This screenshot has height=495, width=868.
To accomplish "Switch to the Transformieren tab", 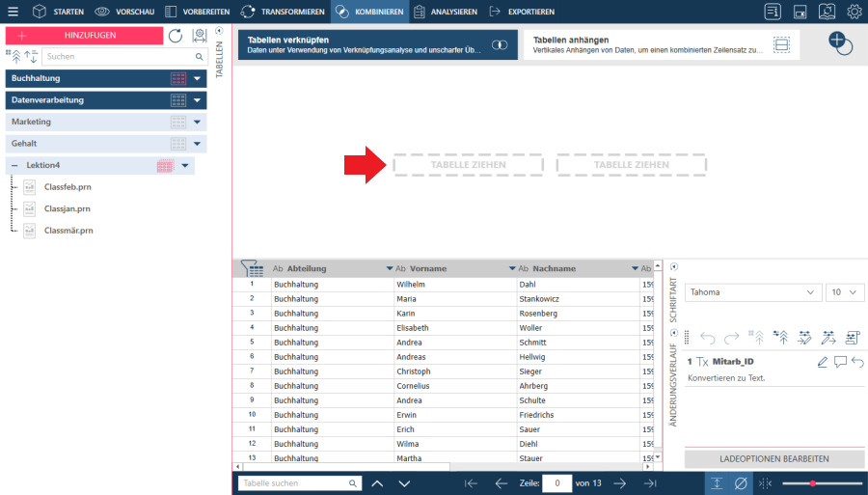I will click(283, 12).
